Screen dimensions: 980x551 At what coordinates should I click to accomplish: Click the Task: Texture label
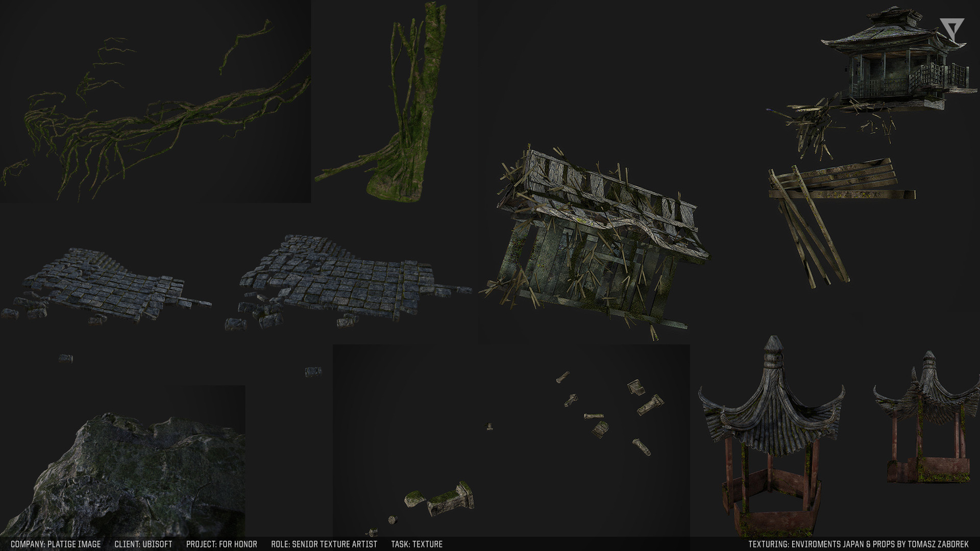click(416, 544)
